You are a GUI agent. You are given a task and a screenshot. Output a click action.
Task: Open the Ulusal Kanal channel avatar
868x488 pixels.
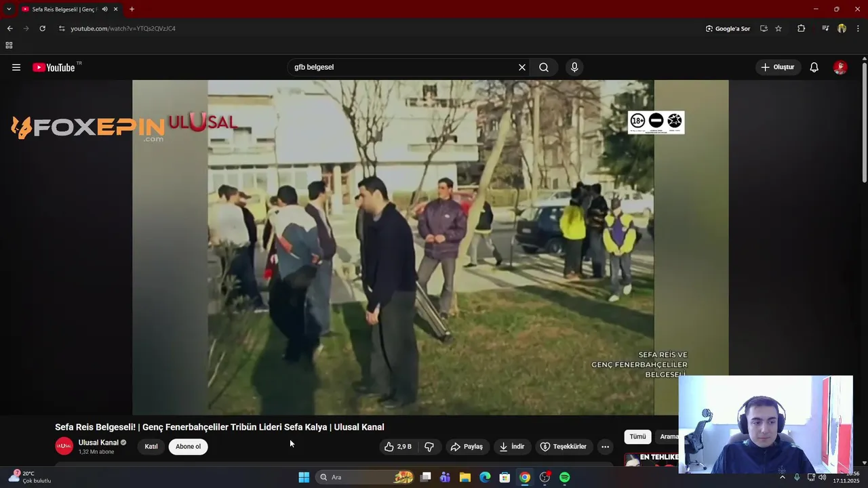[x=64, y=446]
